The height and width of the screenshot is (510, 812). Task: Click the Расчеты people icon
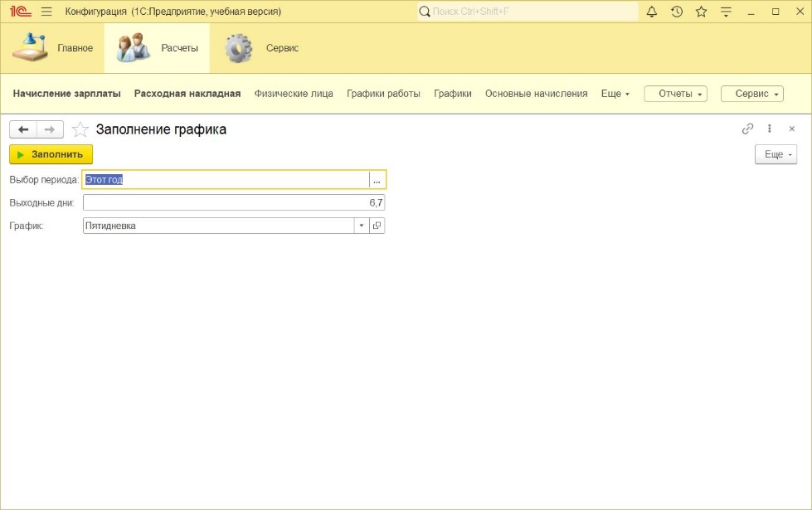point(133,47)
